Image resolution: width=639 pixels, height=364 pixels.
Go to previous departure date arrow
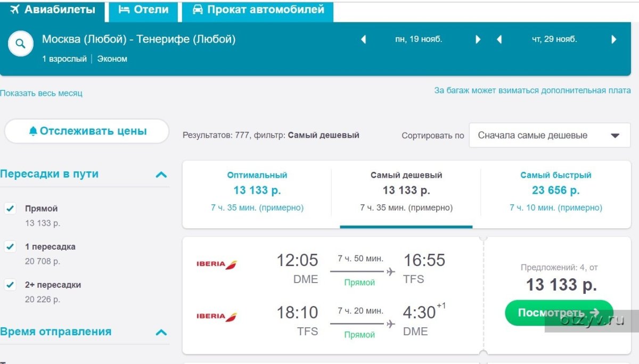click(364, 39)
